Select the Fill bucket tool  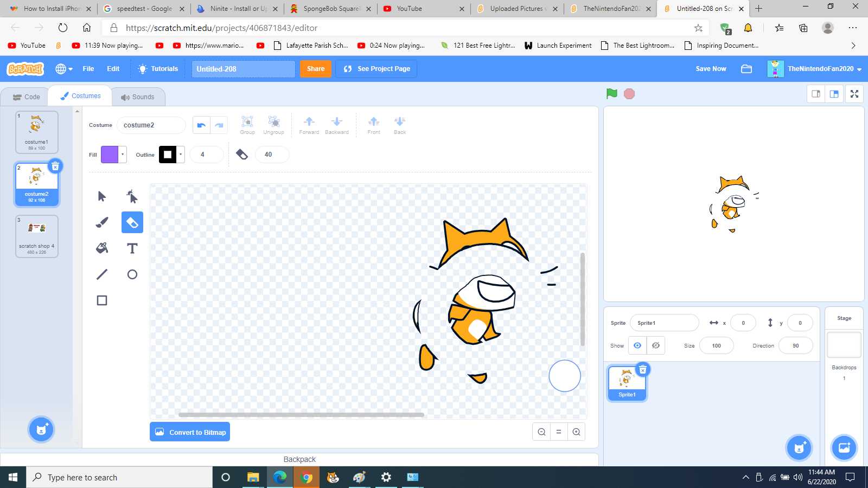pos(101,248)
